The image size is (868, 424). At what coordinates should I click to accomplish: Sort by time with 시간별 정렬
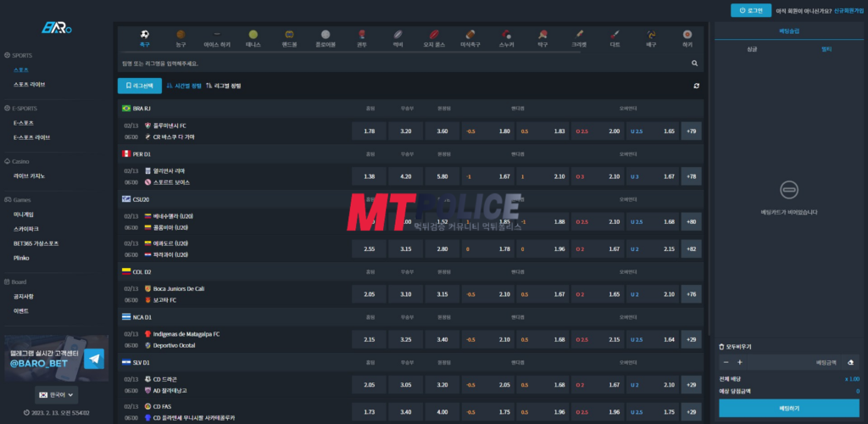click(184, 86)
